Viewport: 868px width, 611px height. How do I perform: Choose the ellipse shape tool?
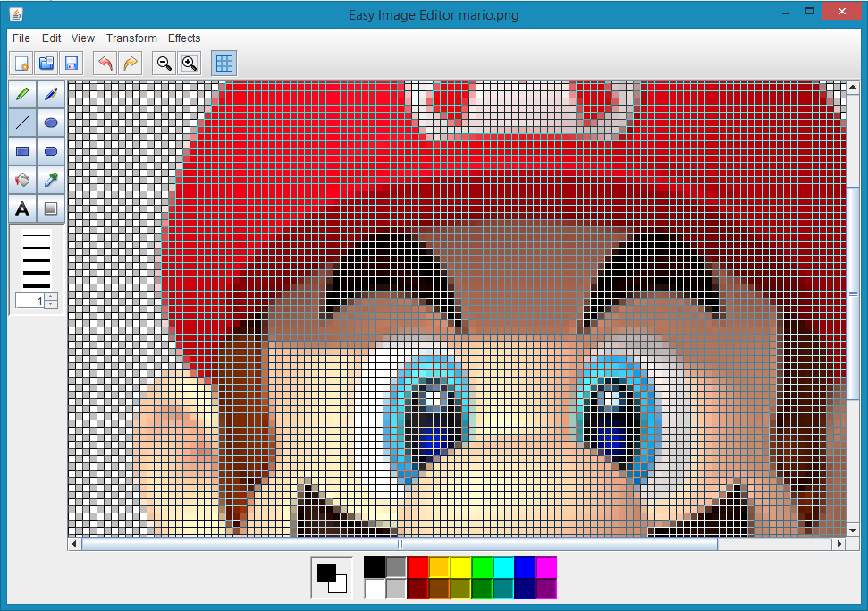click(51, 123)
